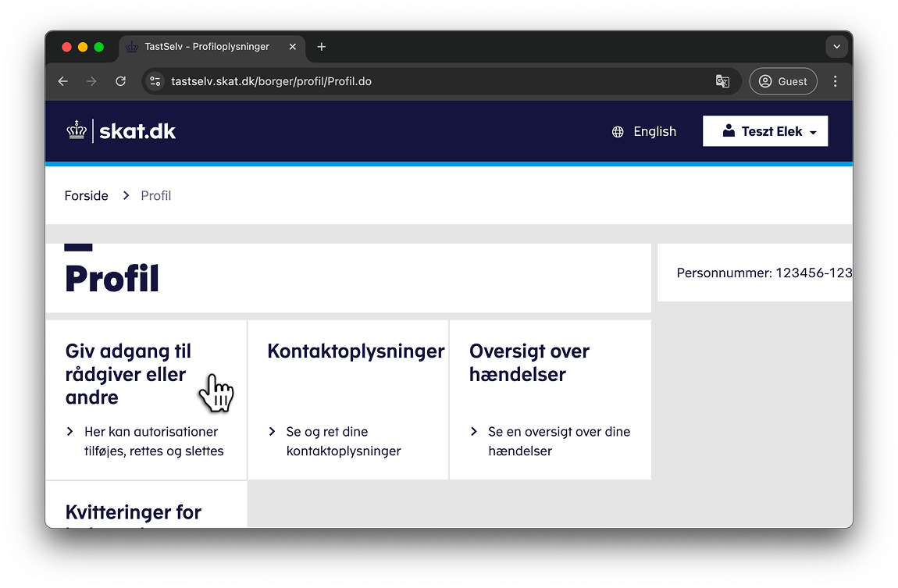Open a new browser tab with plus icon
898x588 pixels.
(x=322, y=47)
